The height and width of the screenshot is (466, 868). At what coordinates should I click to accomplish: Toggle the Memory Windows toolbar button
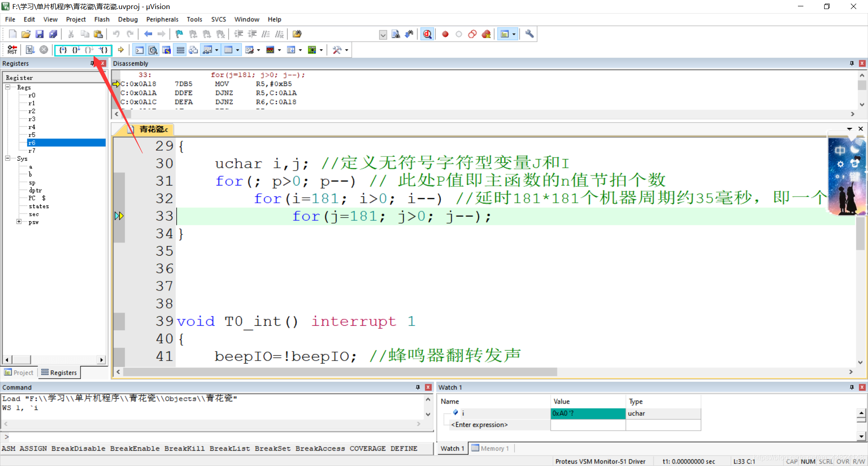(228, 50)
